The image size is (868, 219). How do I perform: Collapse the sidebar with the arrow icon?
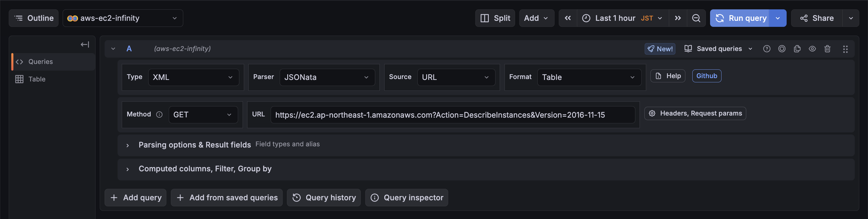point(85,45)
